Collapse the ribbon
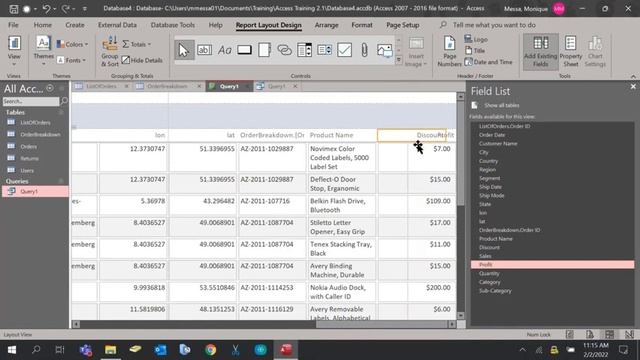The width and height of the screenshot is (640, 360). (x=633, y=76)
